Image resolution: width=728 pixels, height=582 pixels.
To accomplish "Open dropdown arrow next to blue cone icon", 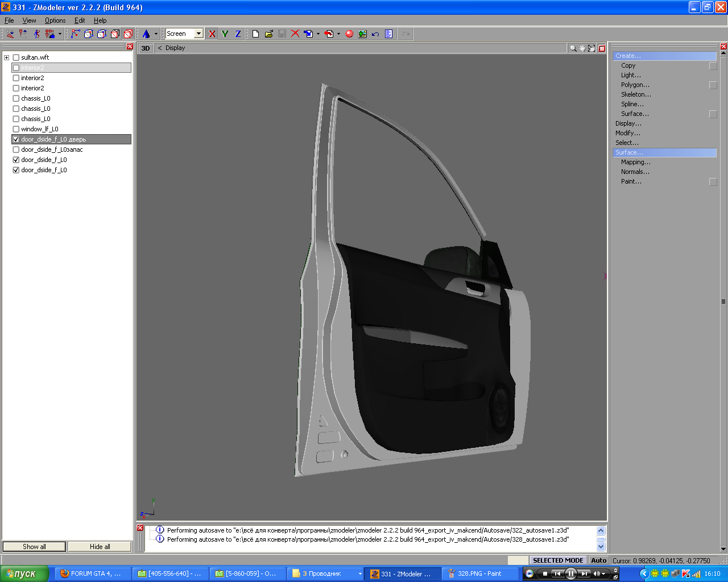I will [x=156, y=34].
